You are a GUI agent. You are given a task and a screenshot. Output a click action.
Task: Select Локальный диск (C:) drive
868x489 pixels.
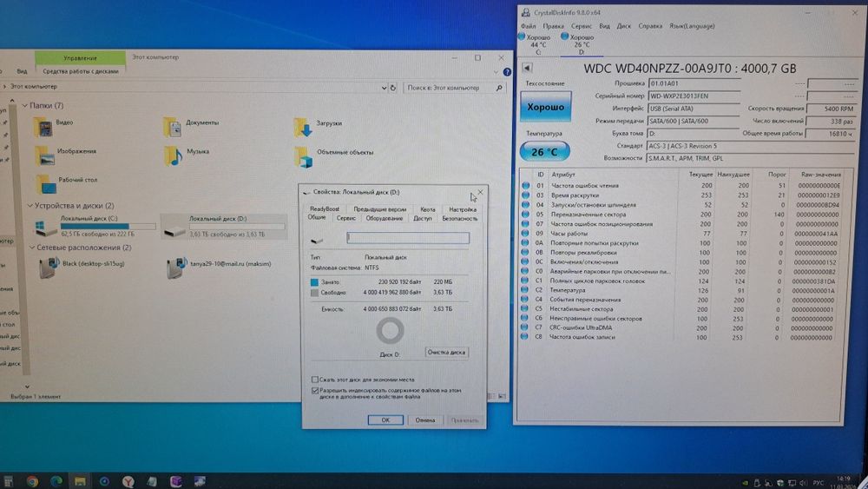(94, 226)
